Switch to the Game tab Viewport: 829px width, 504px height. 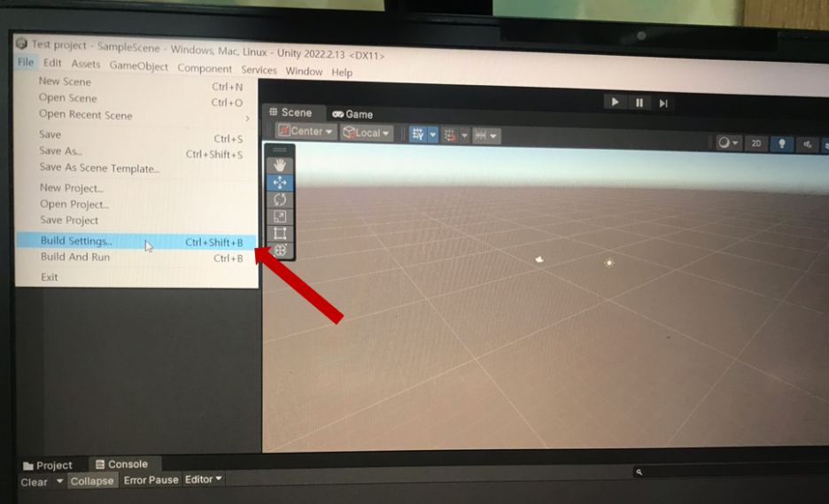click(353, 114)
